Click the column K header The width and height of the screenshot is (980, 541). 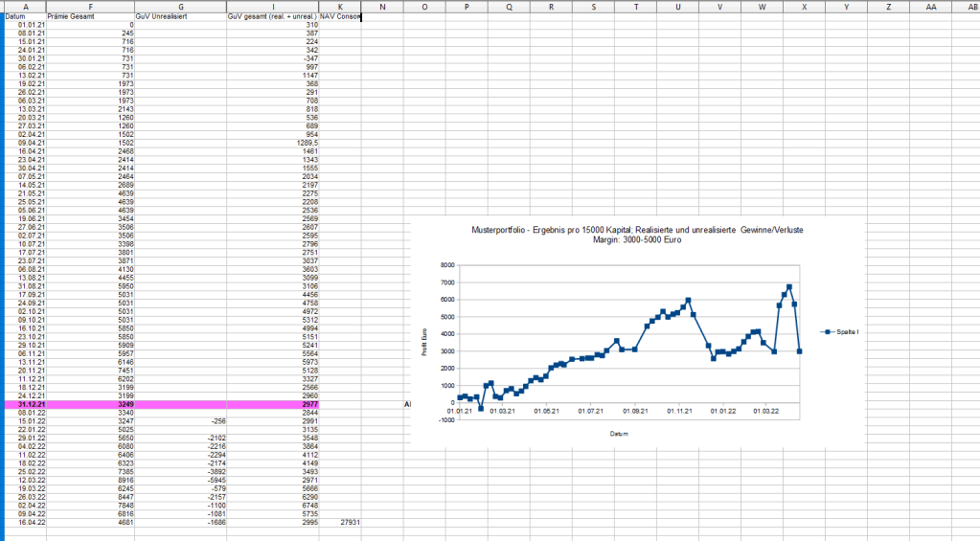tap(340, 7)
